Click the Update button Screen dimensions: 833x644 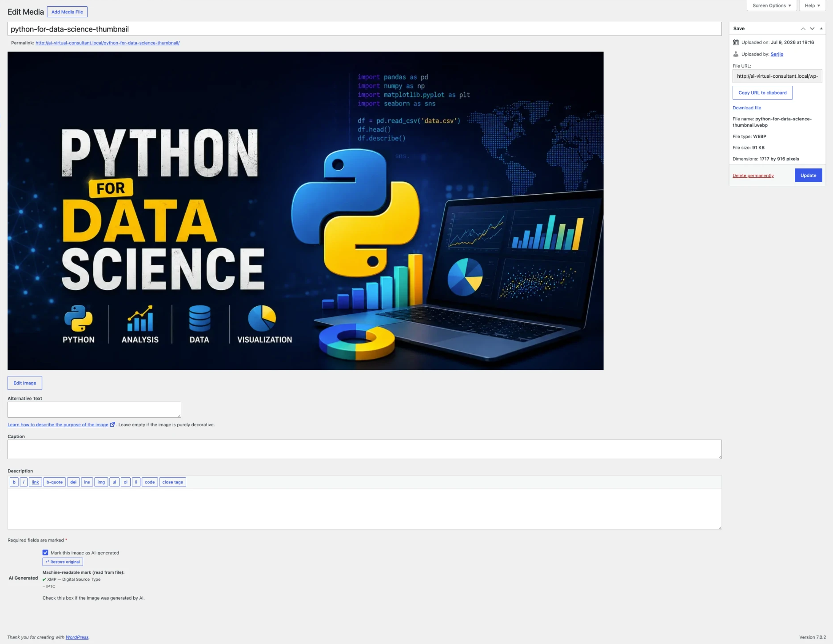click(x=808, y=176)
